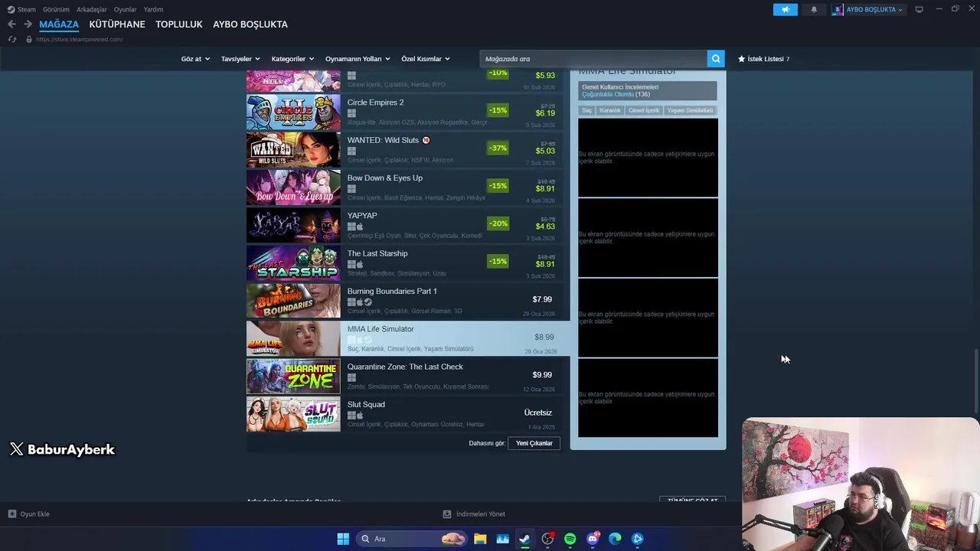This screenshot has width=980, height=551.
Task: Click TÜMÜNE GÖZ AT button
Action: (x=692, y=500)
